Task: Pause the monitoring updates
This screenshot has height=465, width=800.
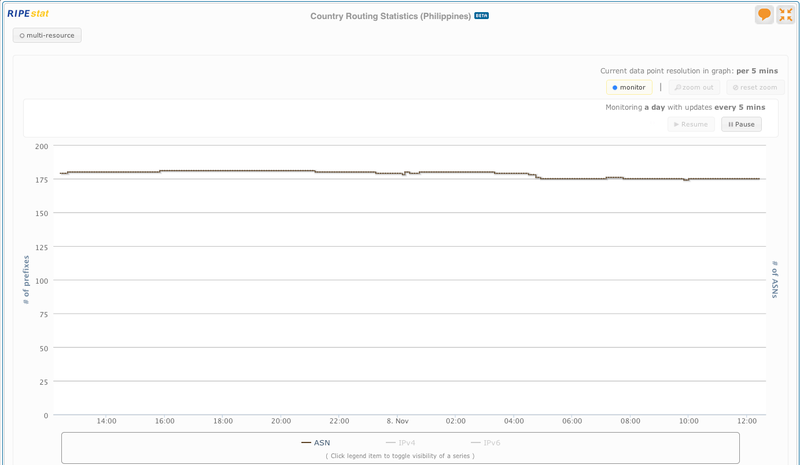Action: click(x=741, y=125)
